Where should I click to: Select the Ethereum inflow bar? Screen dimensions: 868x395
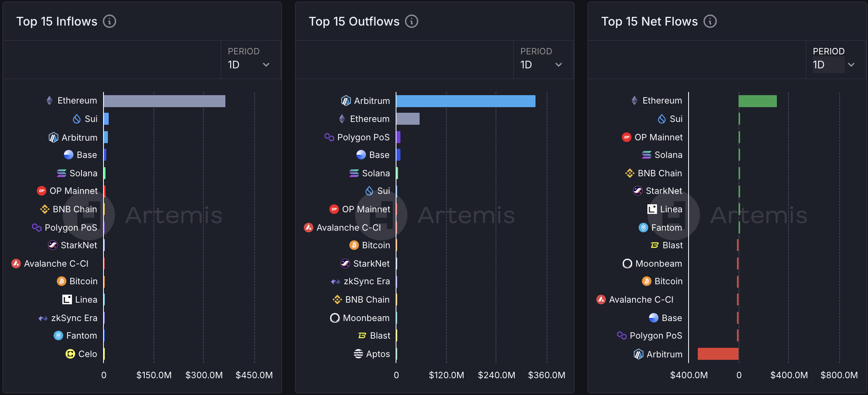click(164, 101)
